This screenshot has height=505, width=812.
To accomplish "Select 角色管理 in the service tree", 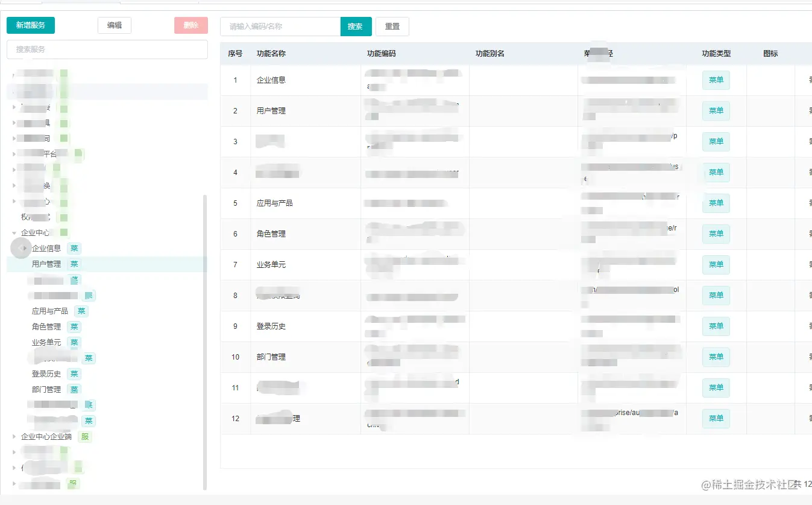I will 46,327.
